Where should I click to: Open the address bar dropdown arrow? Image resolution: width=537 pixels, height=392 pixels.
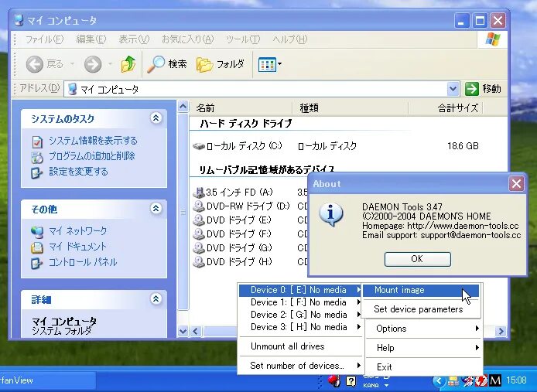(453, 89)
